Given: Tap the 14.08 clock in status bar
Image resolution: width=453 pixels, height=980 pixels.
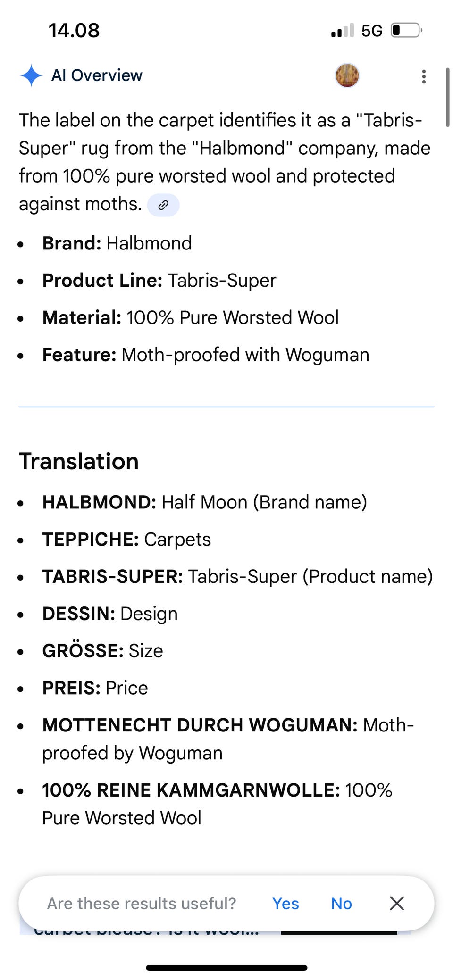Looking at the screenshot, I should coord(74,31).
